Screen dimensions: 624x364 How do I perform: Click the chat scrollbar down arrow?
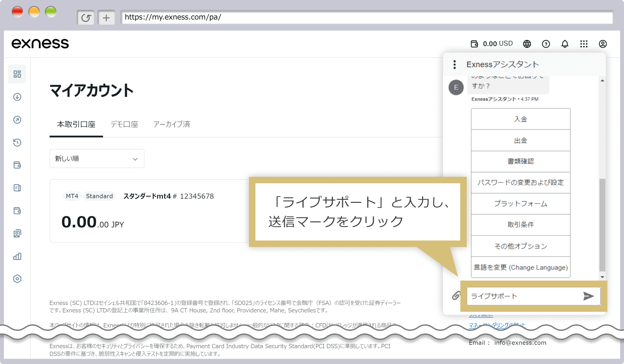(602, 277)
